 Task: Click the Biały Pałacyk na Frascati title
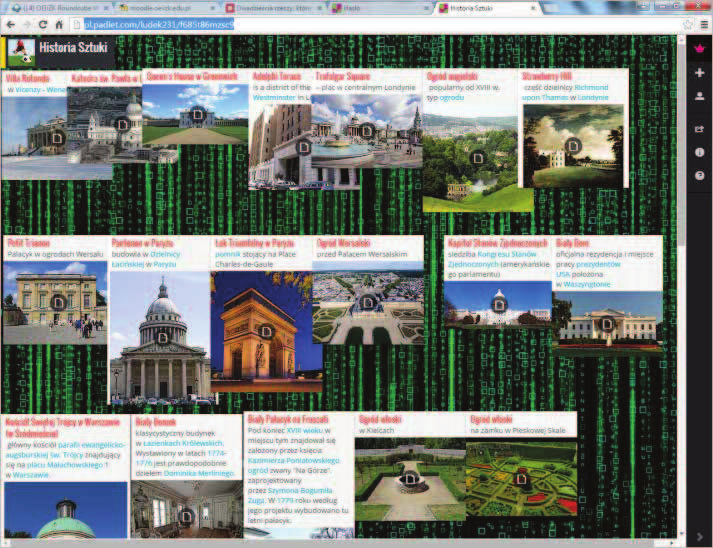[x=288, y=419]
